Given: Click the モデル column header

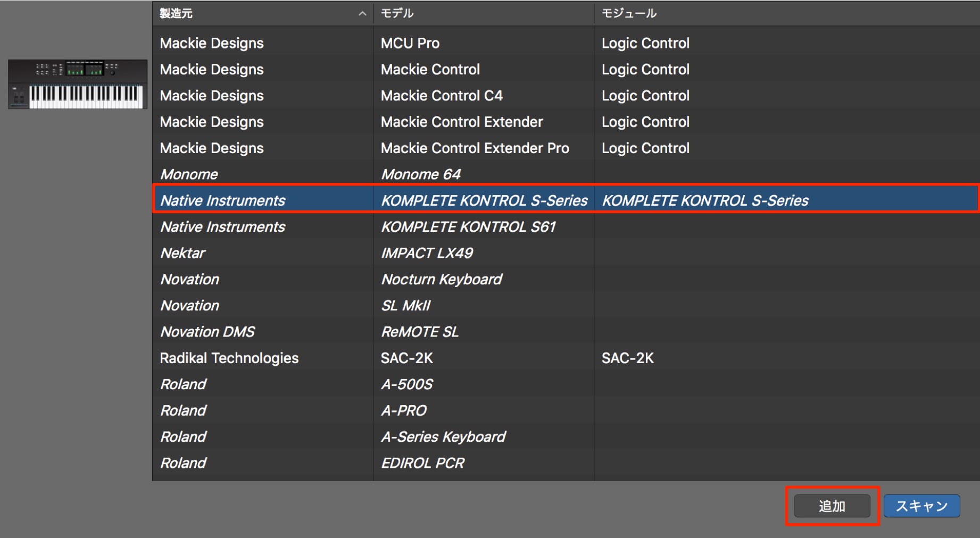Looking at the screenshot, I should click(x=484, y=13).
